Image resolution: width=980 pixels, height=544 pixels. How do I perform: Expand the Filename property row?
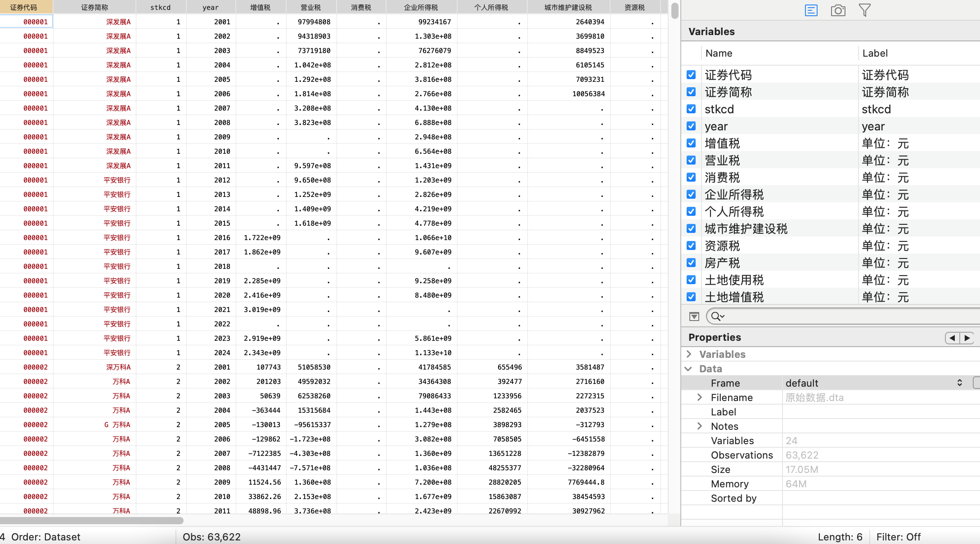coord(700,397)
